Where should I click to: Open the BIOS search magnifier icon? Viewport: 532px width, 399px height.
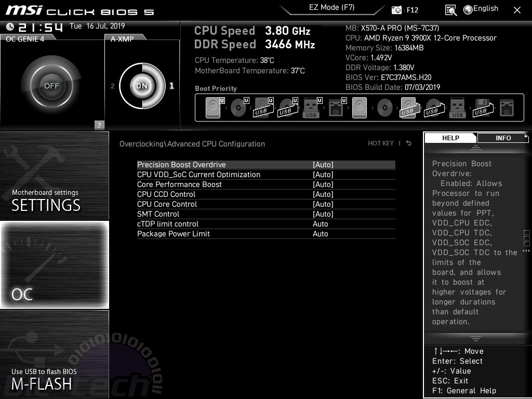(450, 10)
